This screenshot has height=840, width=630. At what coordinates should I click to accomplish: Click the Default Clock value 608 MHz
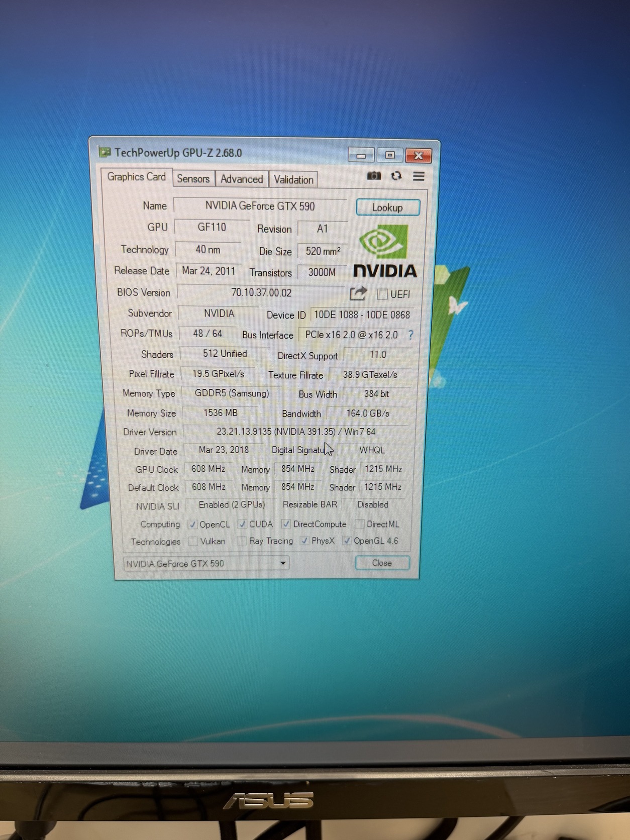(x=208, y=487)
